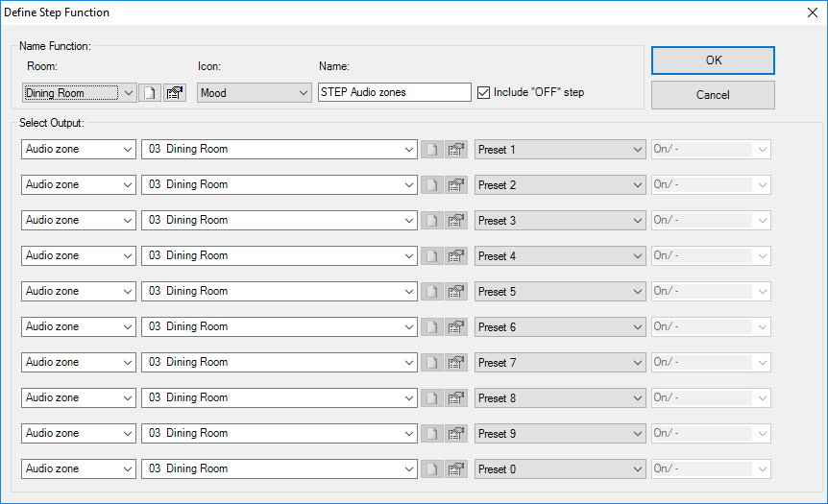Screen dimensions: 828x504
Task: Click the new page icon in Preset 0 row
Action: tap(432, 469)
